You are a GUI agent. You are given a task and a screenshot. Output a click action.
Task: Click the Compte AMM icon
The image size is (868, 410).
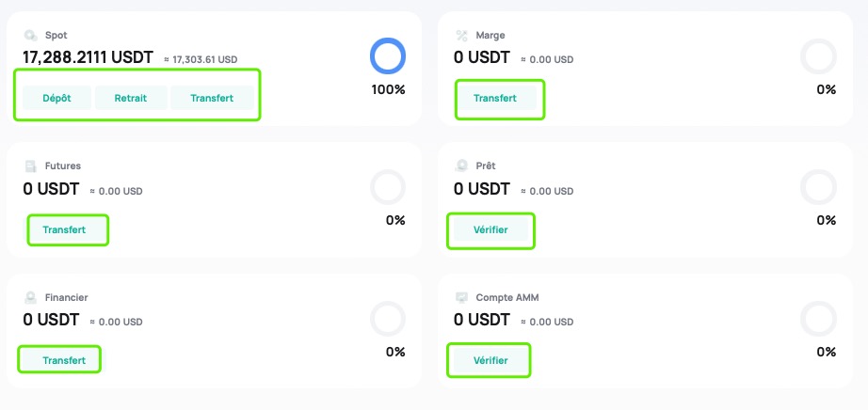[461, 298]
